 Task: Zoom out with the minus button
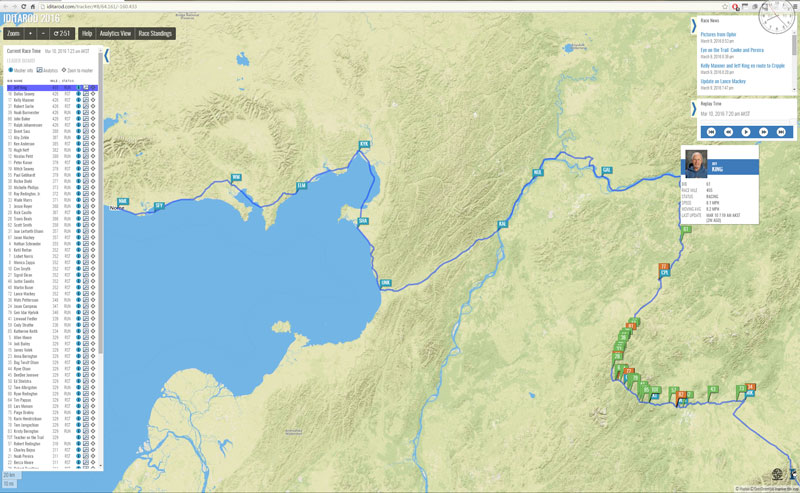coord(43,34)
